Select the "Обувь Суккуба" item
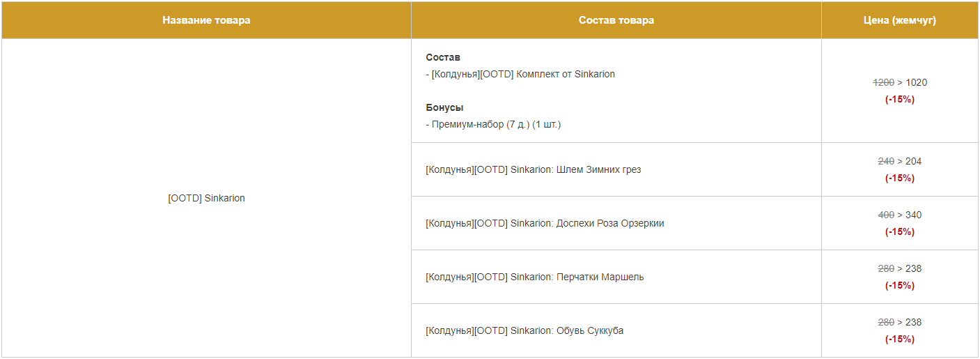The width and height of the screenshot is (980, 359). pos(524,330)
